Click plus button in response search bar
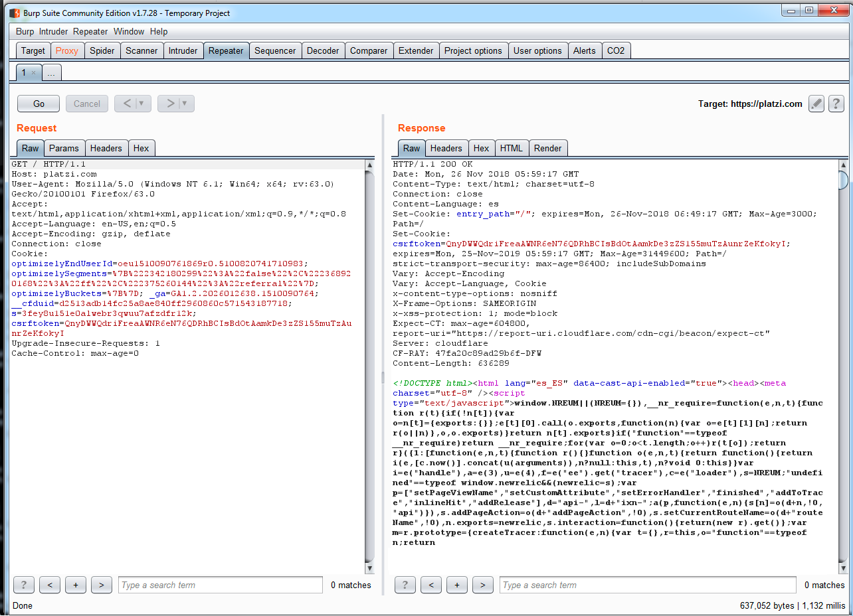853x616 pixels. 457,585
